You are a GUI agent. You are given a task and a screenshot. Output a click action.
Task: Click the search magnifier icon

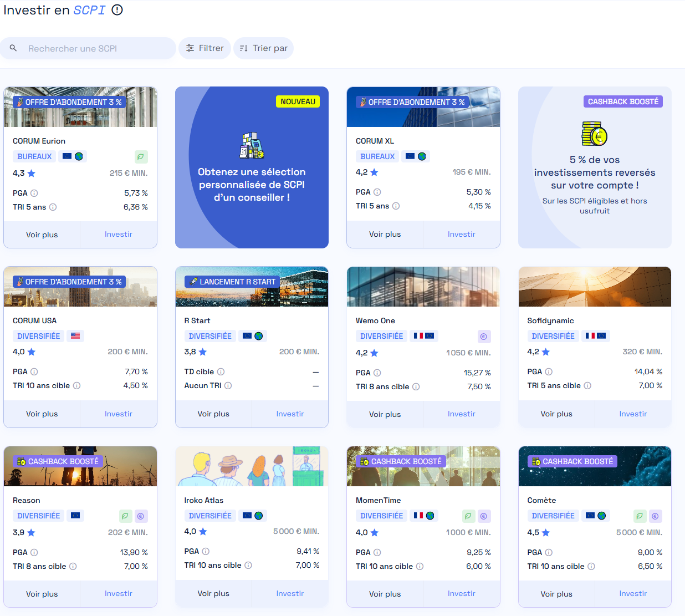(x=13, y=48)
